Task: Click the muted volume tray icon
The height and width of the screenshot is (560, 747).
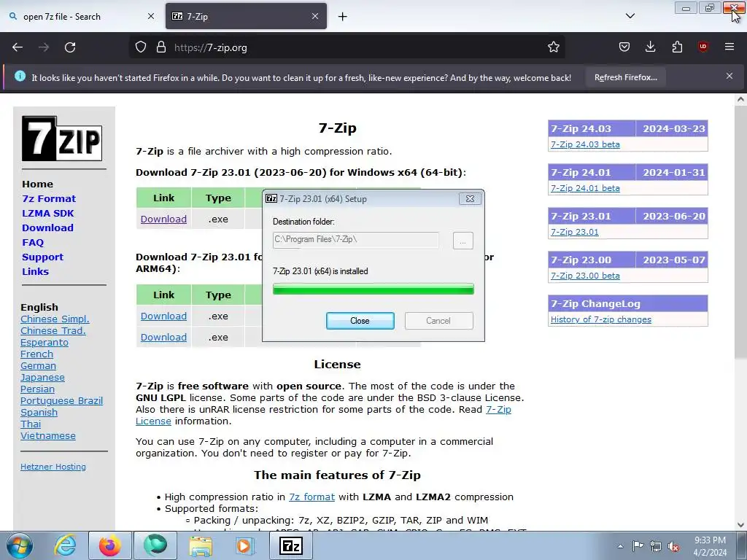Action: coord(673,546)
